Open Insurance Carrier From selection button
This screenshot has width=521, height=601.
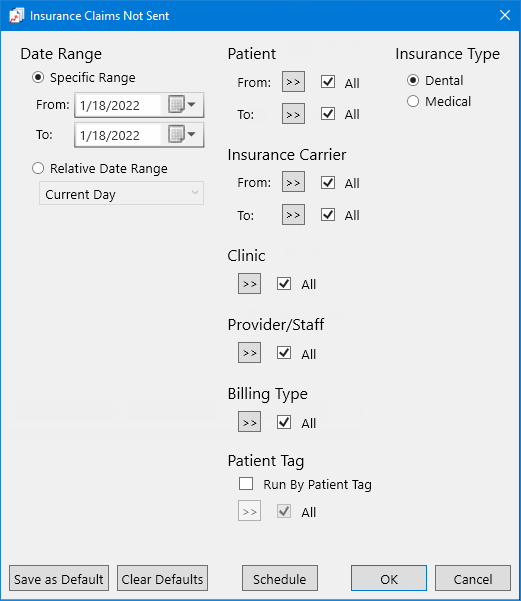coord(293,182)
